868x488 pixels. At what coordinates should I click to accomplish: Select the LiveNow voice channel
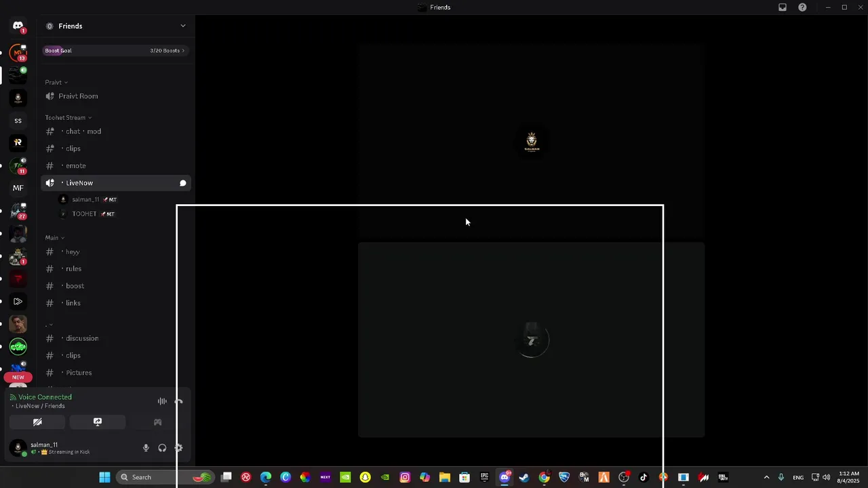116,183
